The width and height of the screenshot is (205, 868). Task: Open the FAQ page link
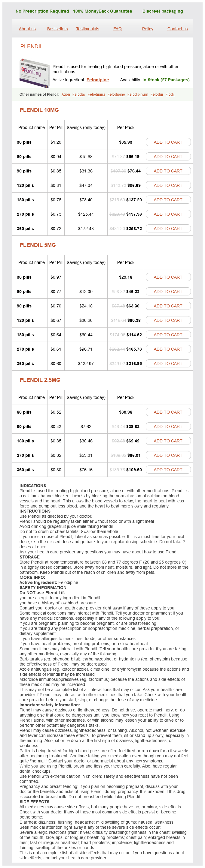point(117,29)
